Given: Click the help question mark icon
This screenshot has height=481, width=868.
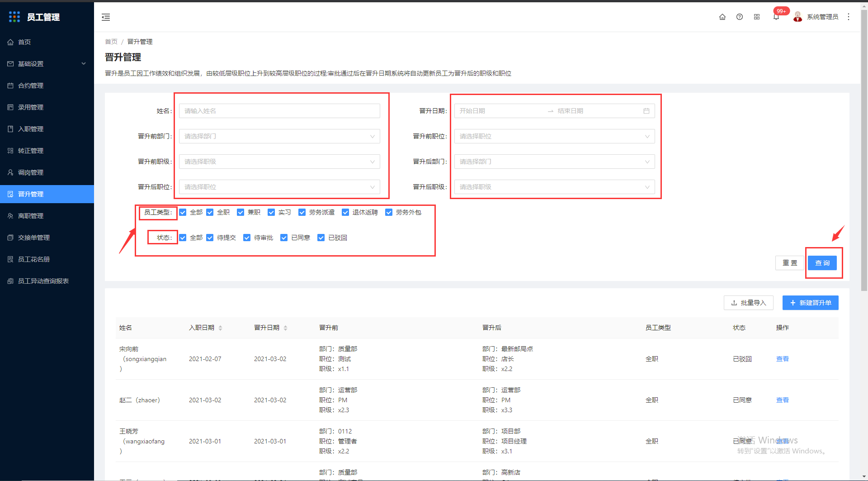Looking at the screenshot, I should [740, 17].
